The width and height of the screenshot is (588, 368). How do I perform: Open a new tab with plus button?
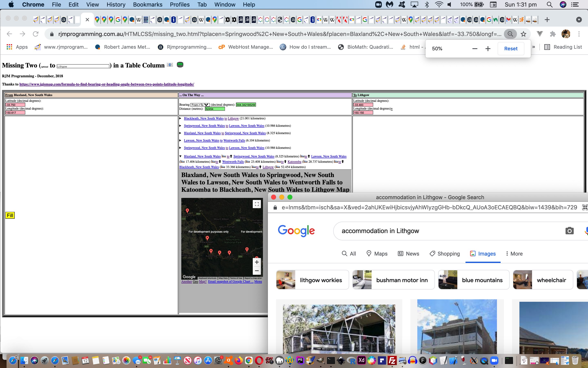click(x=547, y=20)
